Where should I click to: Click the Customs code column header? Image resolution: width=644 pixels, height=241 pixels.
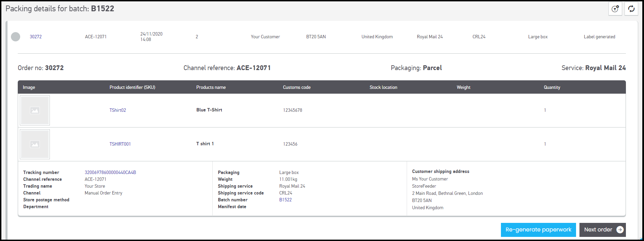[x=296, y=87]
